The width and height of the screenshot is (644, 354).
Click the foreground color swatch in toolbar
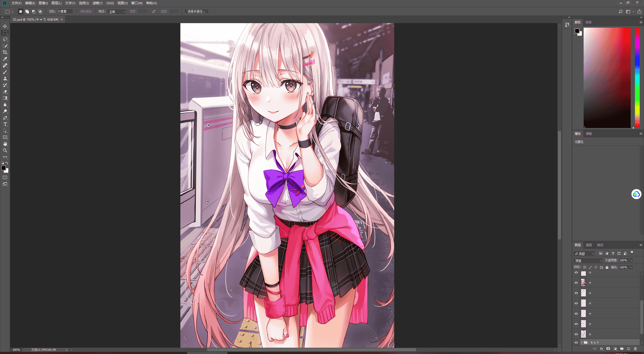coord(4,168)
